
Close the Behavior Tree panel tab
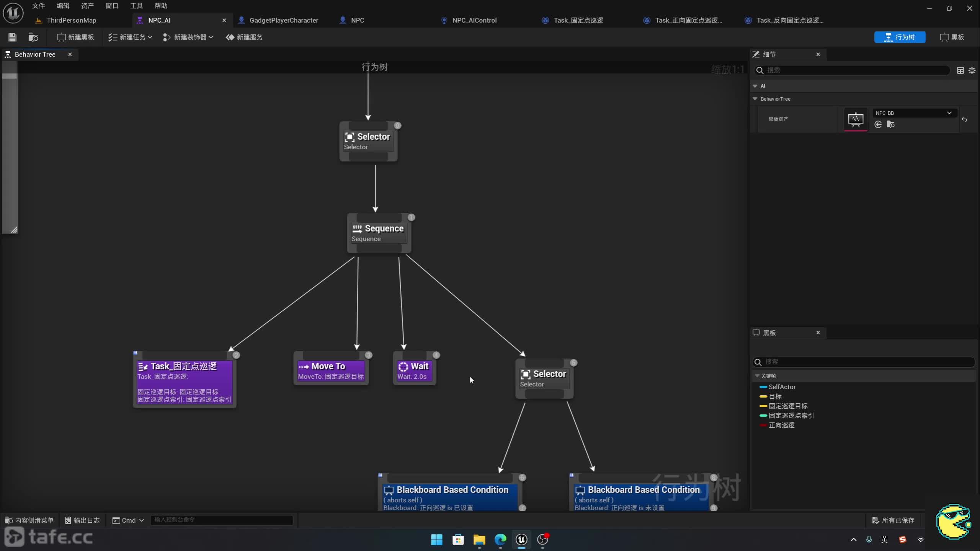70,54
